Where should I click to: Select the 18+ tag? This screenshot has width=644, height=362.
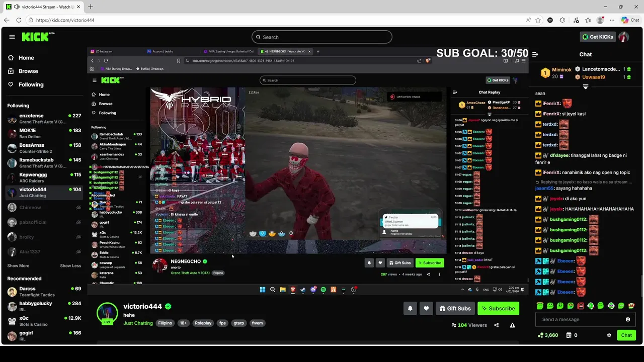(183, 323)
